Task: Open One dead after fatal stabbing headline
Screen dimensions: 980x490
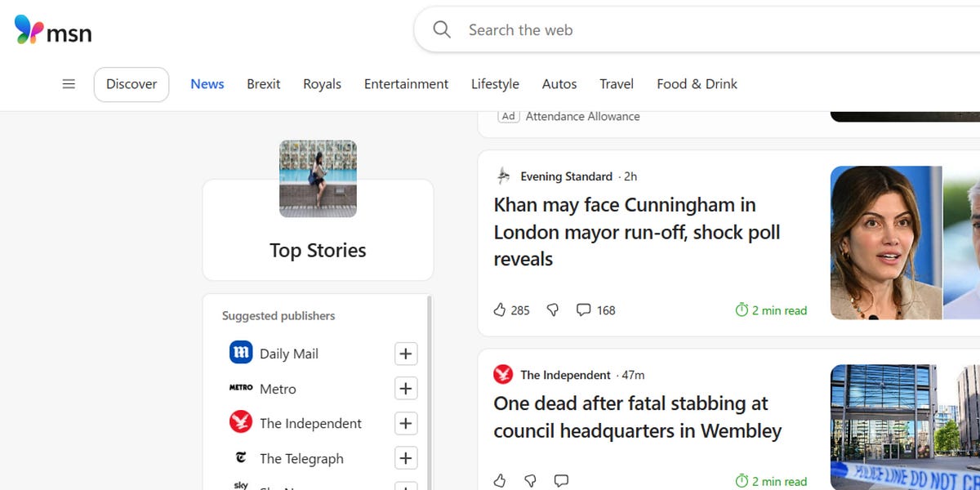Action: click(638, 417)
